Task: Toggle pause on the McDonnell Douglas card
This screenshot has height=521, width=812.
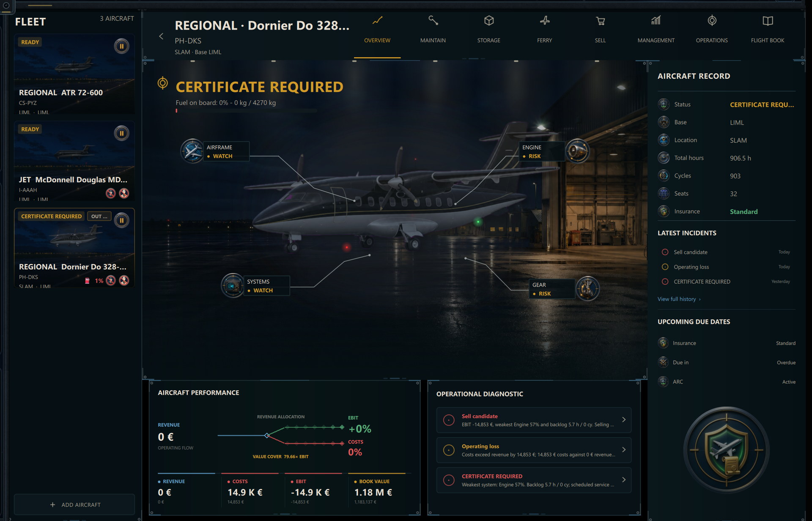Action: pos(121,133)
